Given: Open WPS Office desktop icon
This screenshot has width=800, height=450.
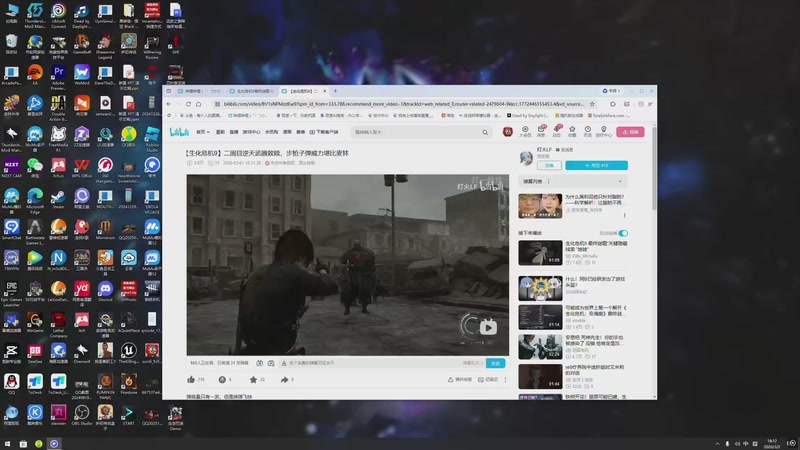Looking at the screenshot, I should click(82, 168).
